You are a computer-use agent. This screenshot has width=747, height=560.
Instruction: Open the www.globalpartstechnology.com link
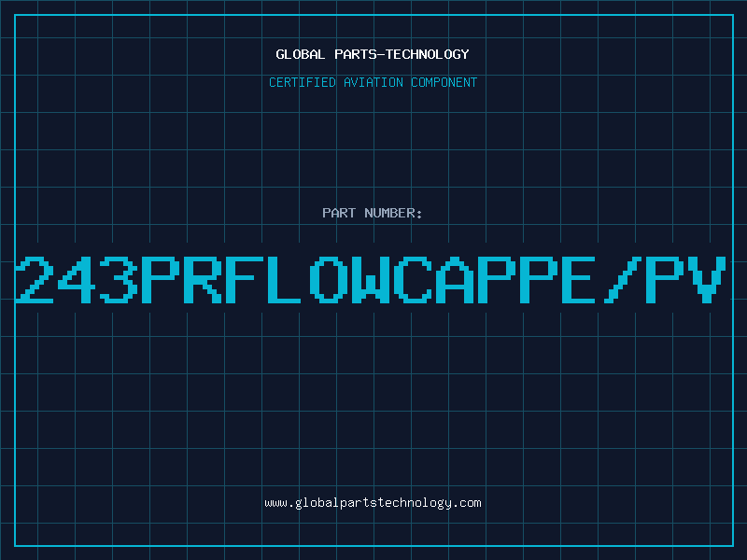[x=373, y=503]
